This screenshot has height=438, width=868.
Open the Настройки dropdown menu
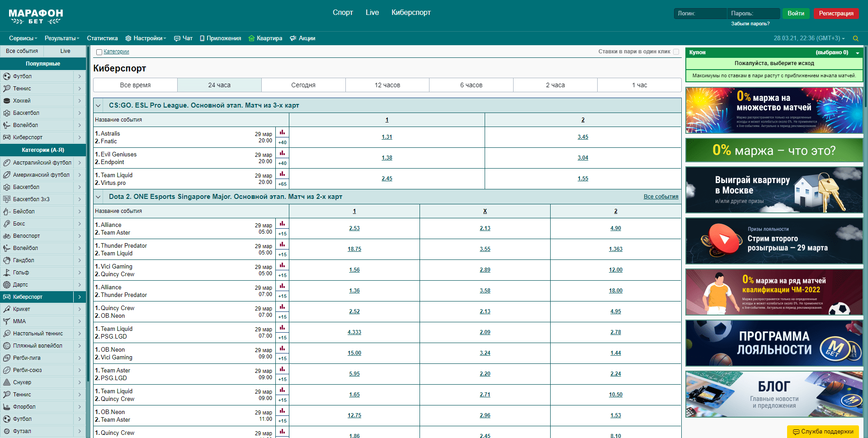point(146,38)
